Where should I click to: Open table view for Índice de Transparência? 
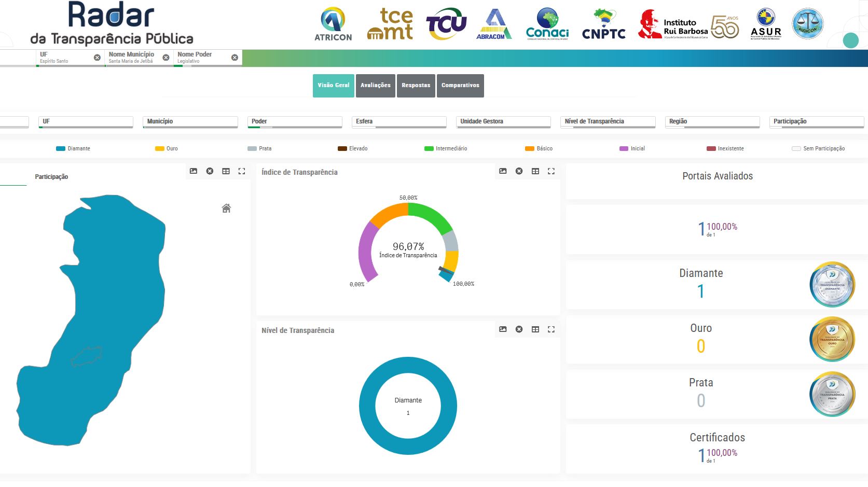[x=535, y=171]
